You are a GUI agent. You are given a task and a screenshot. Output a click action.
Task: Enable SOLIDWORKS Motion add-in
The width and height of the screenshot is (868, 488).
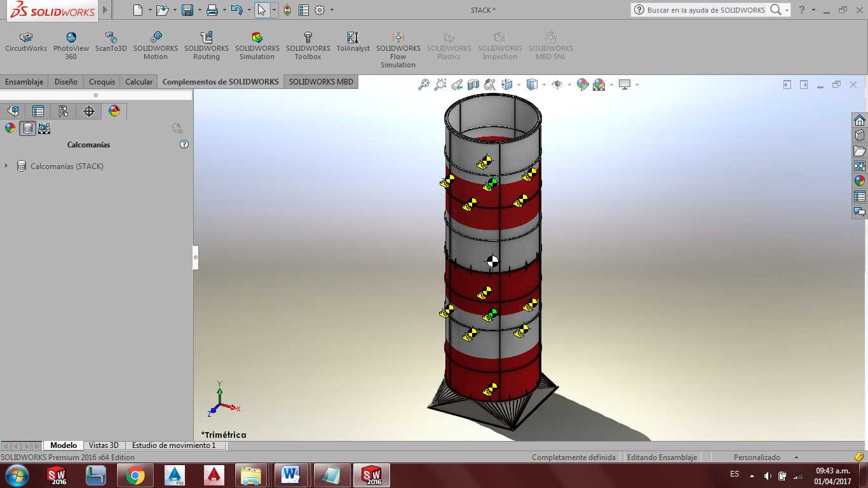point(156,46)
